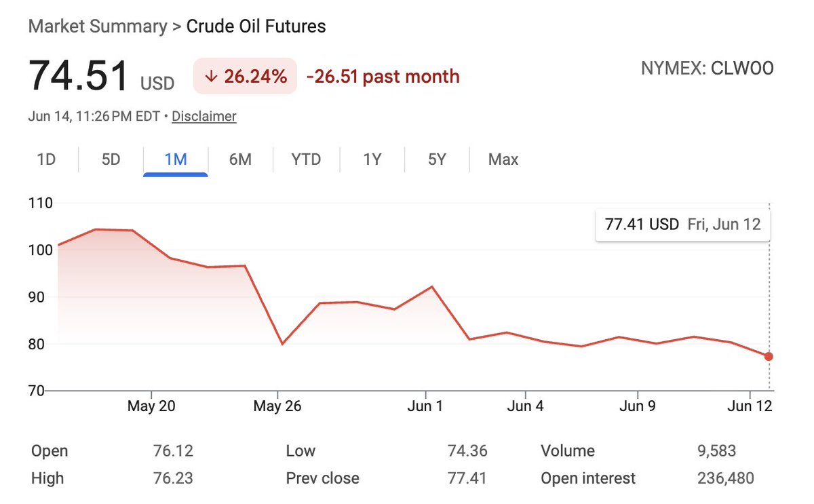Select the 5Y range tab
The width and height of the screenshot is (814, 504).
point(437,160)
